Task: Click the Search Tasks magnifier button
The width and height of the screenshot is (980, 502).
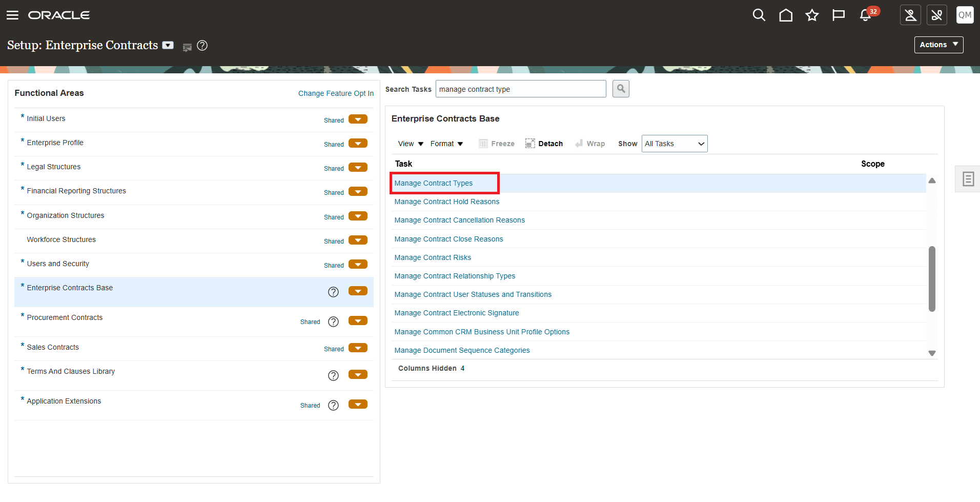Action: (621, 89)
